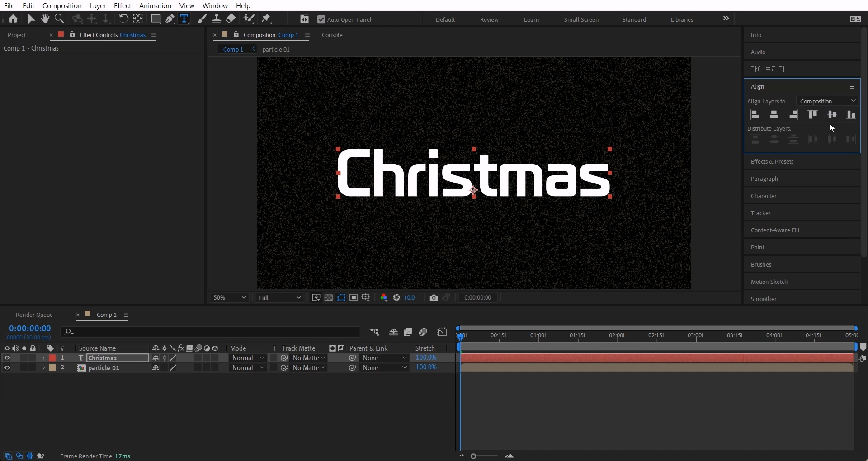
Task: Toggle Hide Shy Layers in the timeline
Action: click(393, 332)
